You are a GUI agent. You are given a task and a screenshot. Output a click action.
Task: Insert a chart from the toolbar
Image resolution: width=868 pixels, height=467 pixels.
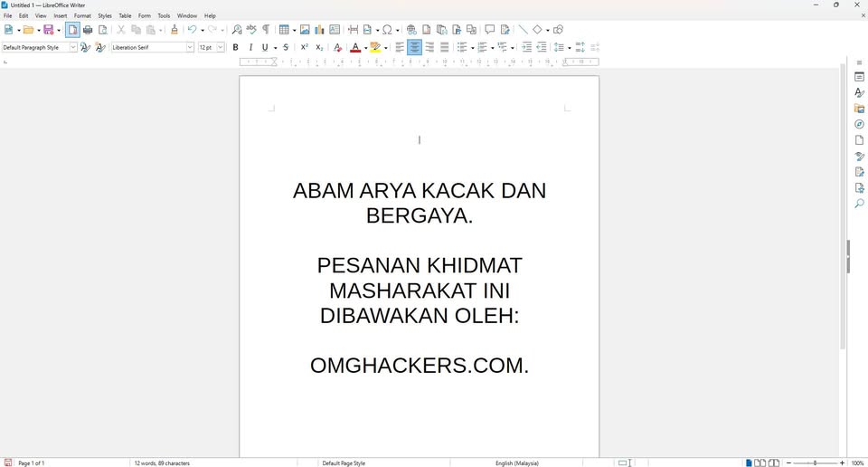[319, 30]
